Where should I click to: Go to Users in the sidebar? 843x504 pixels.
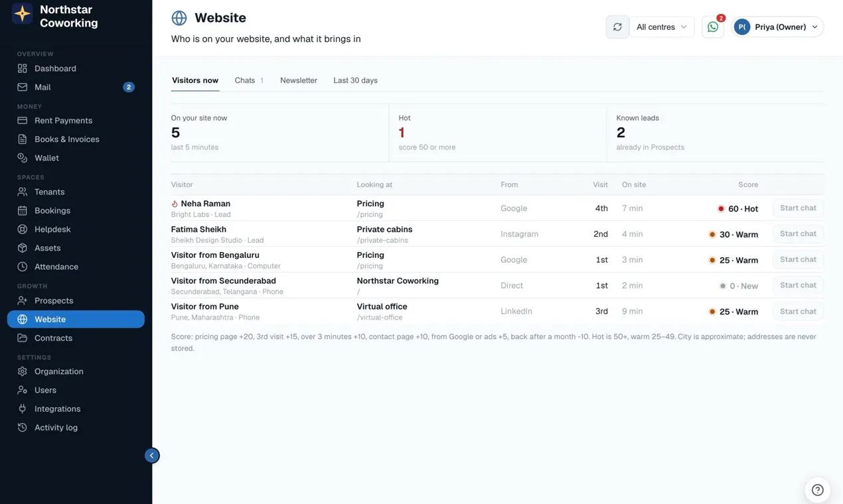[76, 391]
